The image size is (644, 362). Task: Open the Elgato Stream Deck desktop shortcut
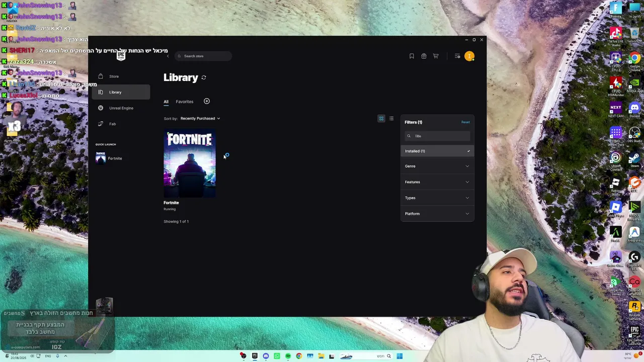[x=616, y=135]
